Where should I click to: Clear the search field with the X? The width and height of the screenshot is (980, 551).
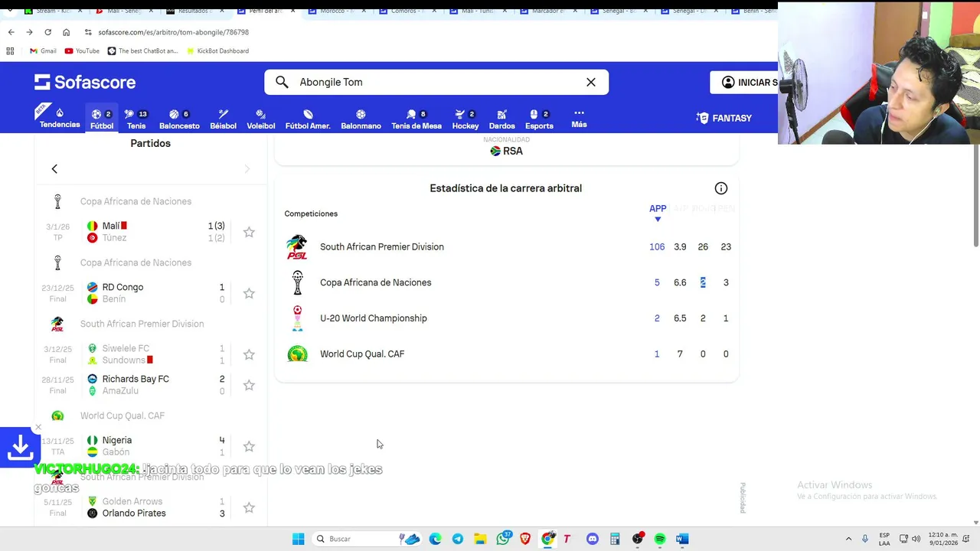591,82
